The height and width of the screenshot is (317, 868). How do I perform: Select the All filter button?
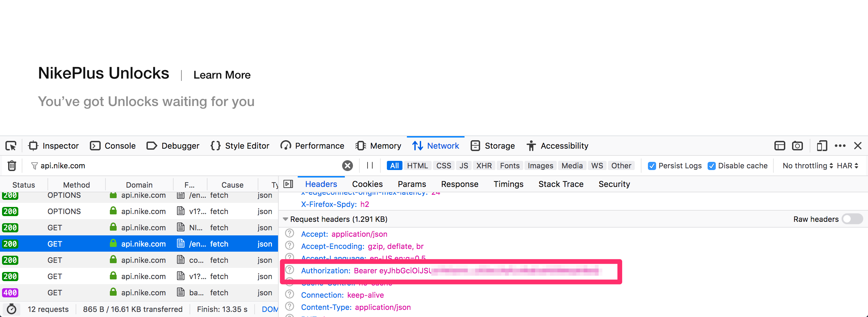pos(394,166)
